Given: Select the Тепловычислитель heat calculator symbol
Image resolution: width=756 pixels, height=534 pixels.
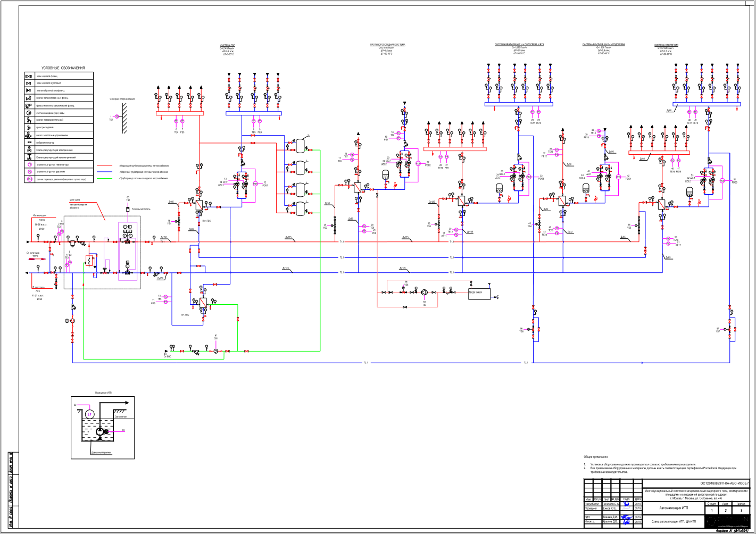Looking at the screenshot, I should tap(128, 209).
